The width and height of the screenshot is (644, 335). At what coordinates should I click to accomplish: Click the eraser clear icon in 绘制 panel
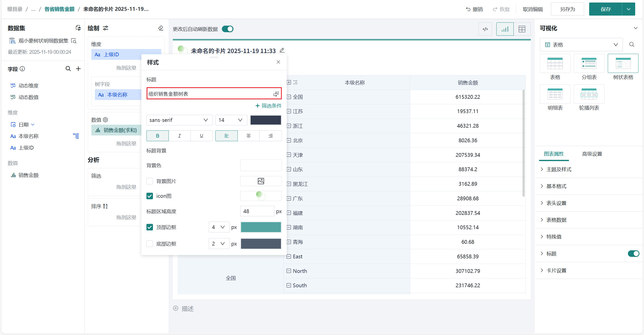point(160,28)
